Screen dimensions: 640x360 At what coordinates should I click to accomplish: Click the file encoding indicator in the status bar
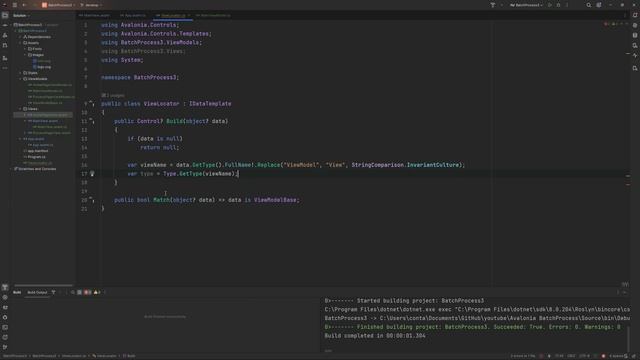point(584,356)
